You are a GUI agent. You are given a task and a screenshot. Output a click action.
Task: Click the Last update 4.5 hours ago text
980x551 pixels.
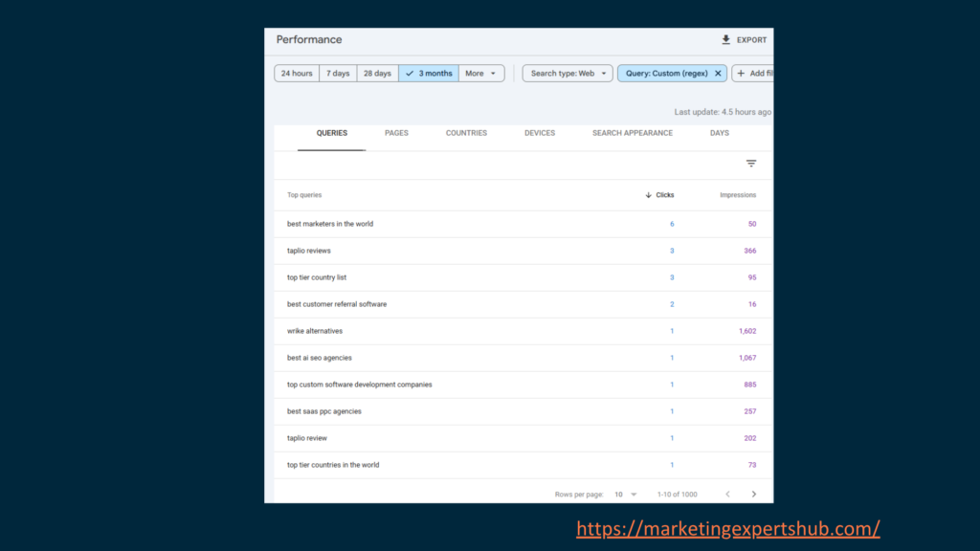[723, 112]
